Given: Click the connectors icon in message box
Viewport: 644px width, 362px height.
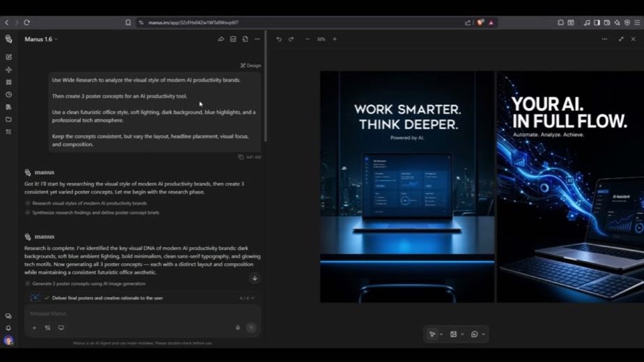Looking at the screenshot, I should [x=47, y=328].
